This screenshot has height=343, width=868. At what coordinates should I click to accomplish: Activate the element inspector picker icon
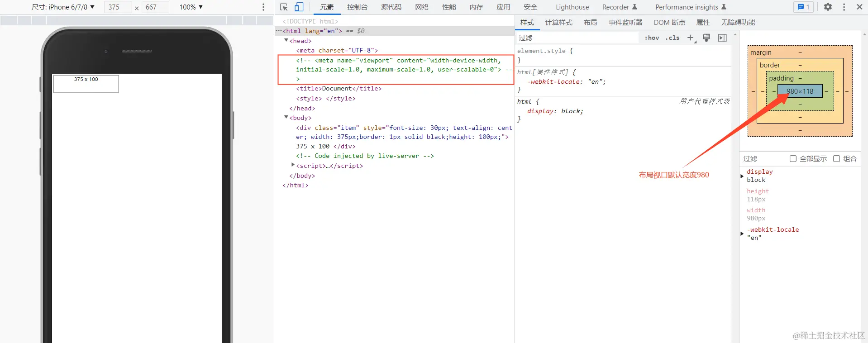point(284,7)
